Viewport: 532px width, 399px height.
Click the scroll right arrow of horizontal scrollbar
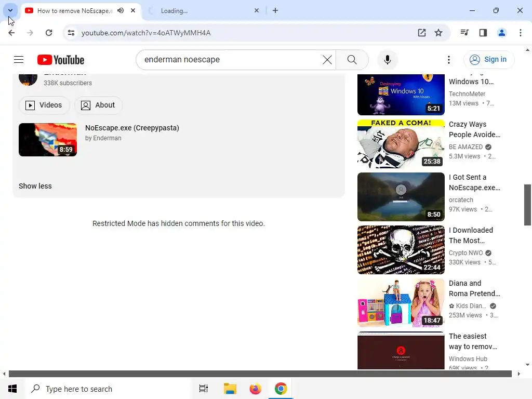click(x=519, y=374)
